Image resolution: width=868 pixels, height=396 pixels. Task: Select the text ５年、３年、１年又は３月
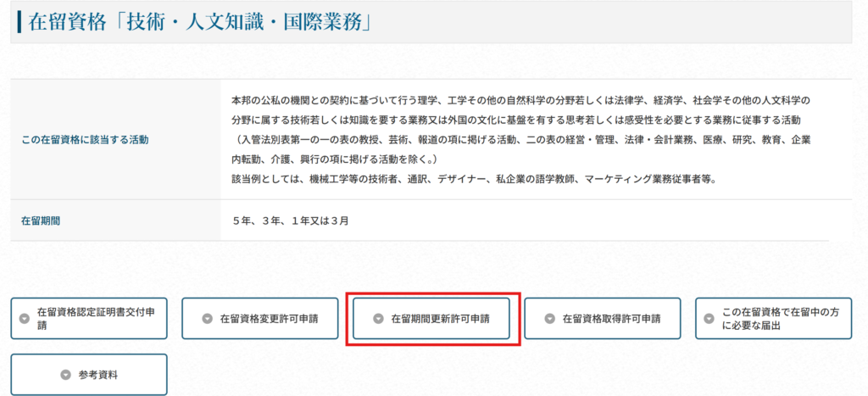[291, 220]
